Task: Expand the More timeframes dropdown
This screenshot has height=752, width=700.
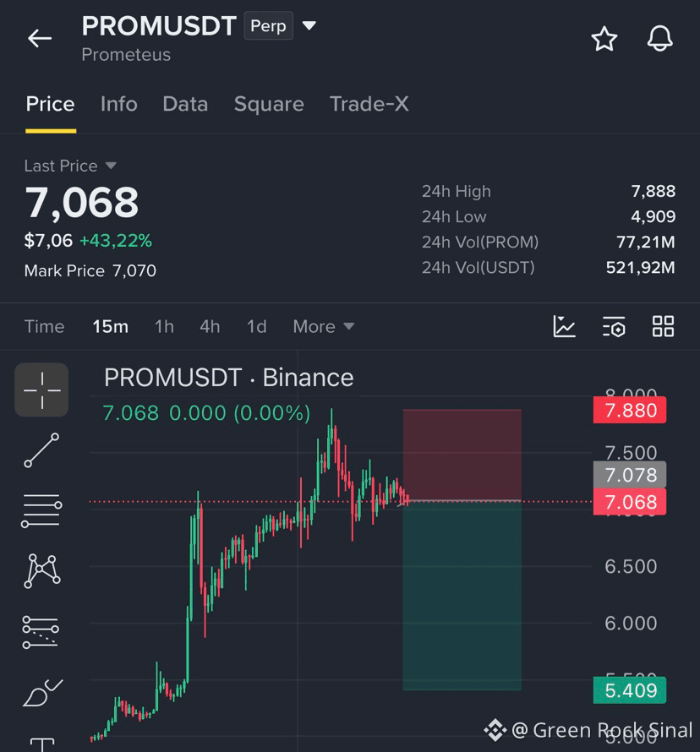Action: point(324,327)
